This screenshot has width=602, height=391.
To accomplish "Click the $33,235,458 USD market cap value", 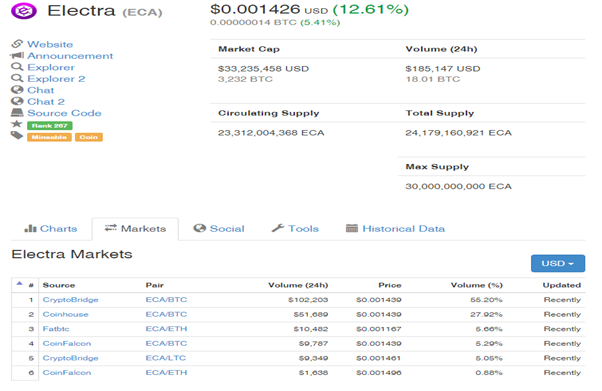I will [x=263, y=69].
